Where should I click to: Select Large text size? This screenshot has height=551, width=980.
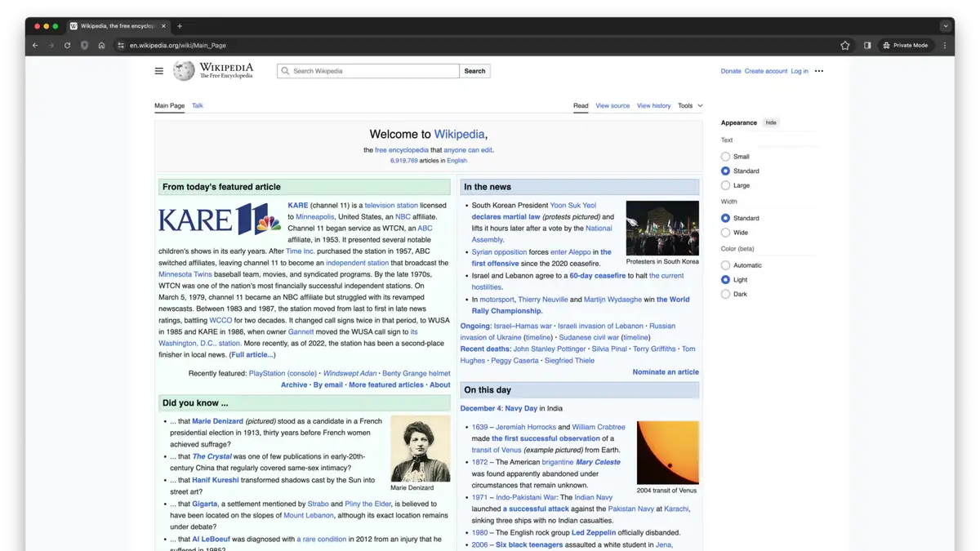point(725,186)
